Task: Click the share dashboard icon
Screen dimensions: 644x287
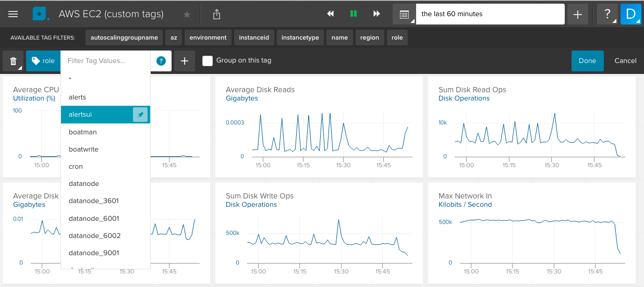Action: [x=216, y=15]
